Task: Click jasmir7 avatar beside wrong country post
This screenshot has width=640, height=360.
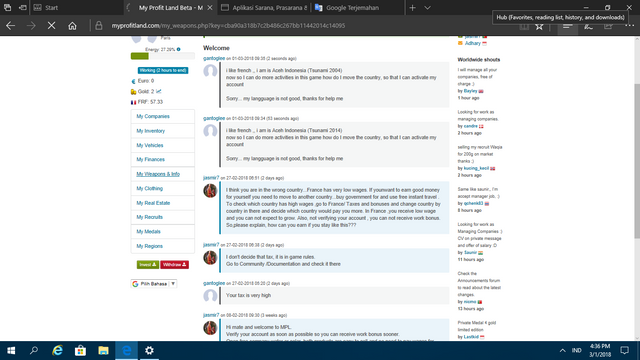Action: coord(210,191)
